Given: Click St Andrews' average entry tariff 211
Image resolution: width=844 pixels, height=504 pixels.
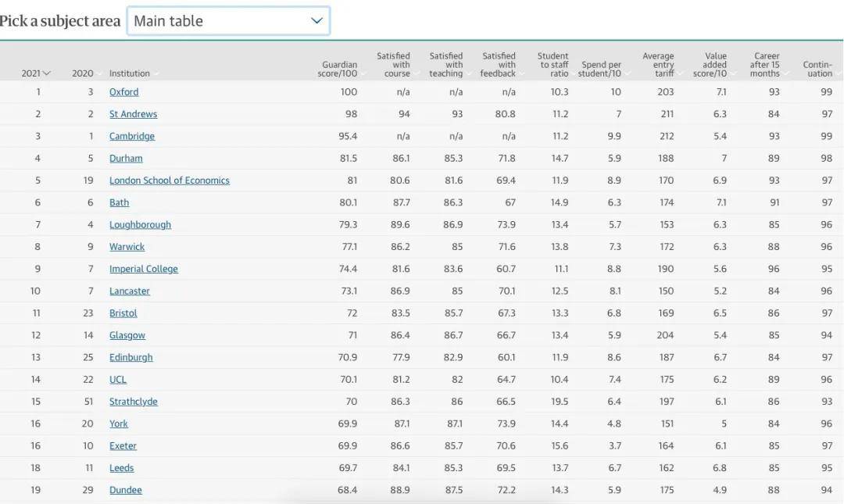Looking at the screenshot, I should (667, 114).
